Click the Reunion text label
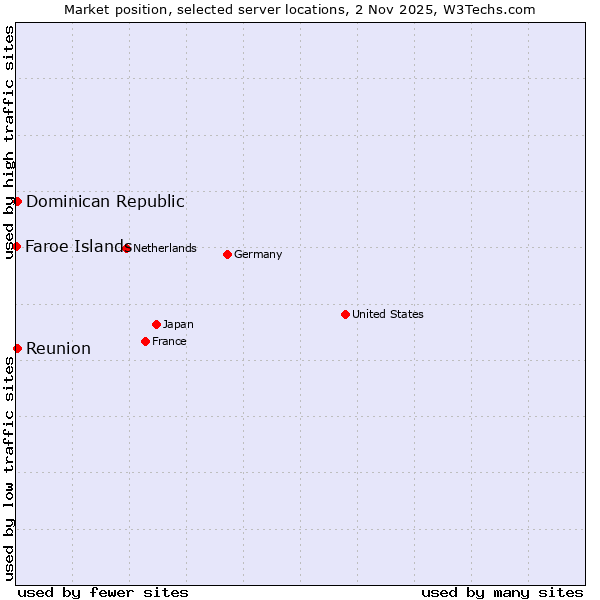The height and width of the screenshot is (600, 600). (x=58, y=348)
